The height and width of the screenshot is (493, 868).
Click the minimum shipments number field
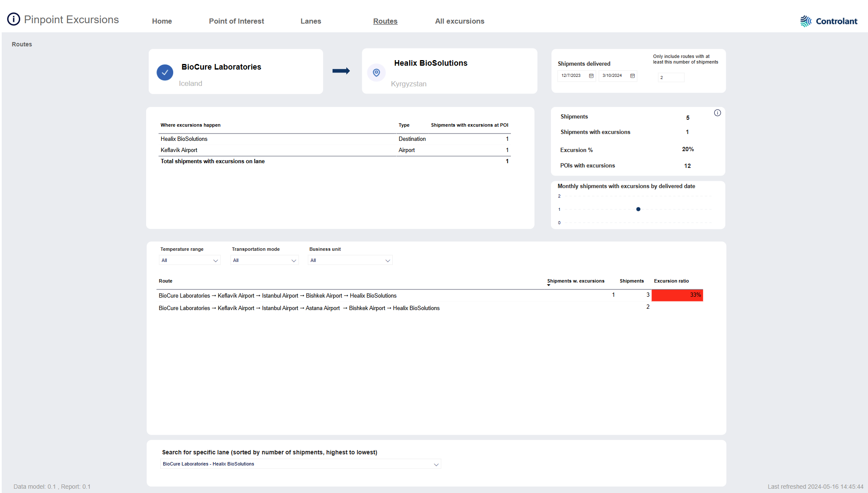pos(671,77)
